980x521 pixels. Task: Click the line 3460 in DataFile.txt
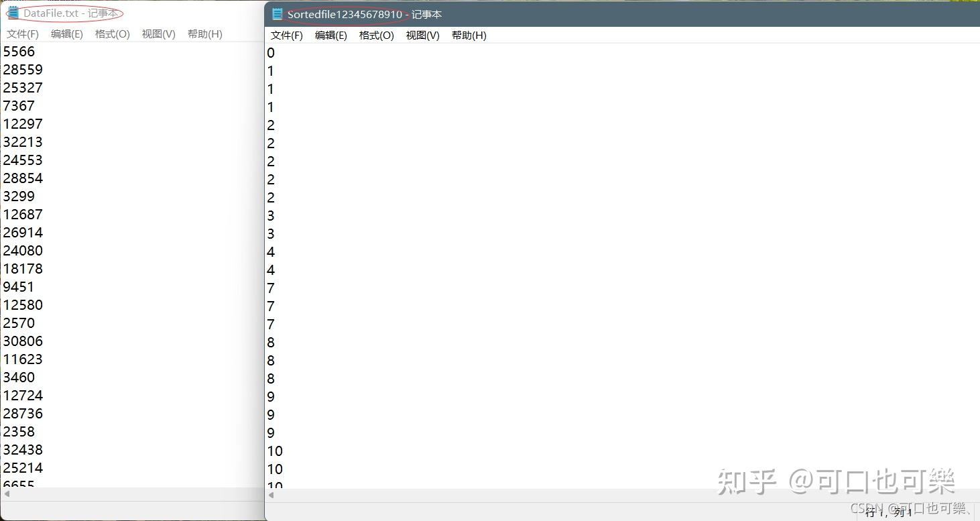(19, 378)
